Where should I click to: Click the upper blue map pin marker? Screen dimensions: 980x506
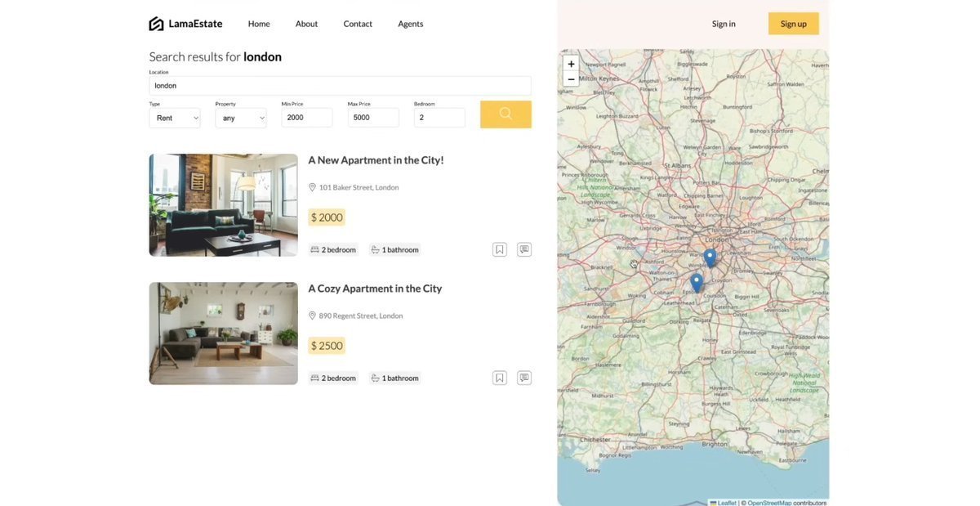click(x=710, y=257)
